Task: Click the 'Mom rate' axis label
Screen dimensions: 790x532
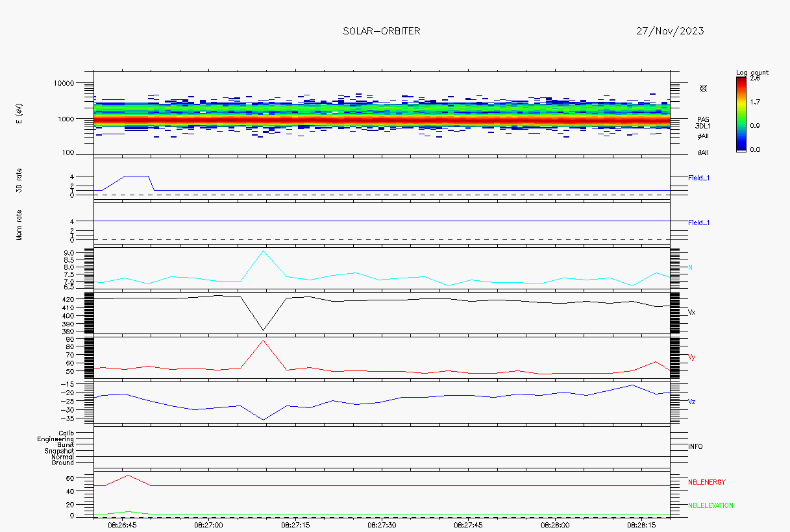Action: [x=19, y=224]
